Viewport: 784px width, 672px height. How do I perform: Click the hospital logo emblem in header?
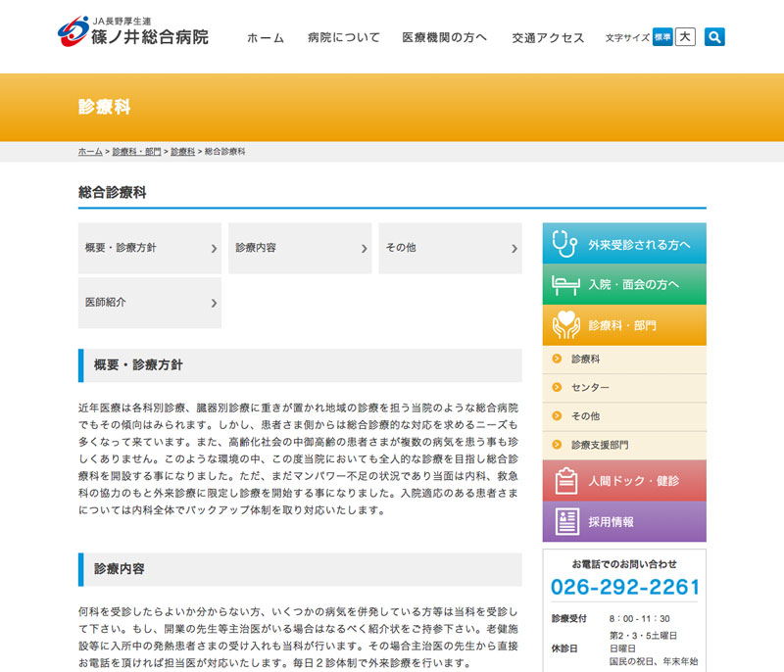tap(73, 31)
